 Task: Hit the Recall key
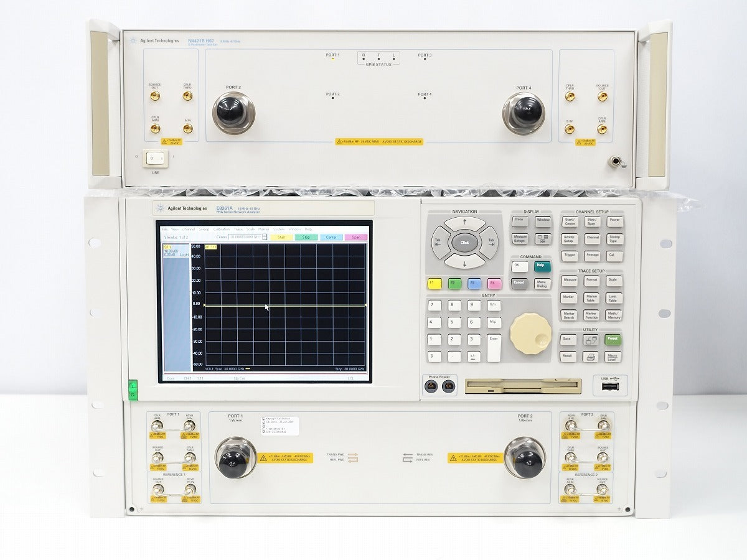567,357
